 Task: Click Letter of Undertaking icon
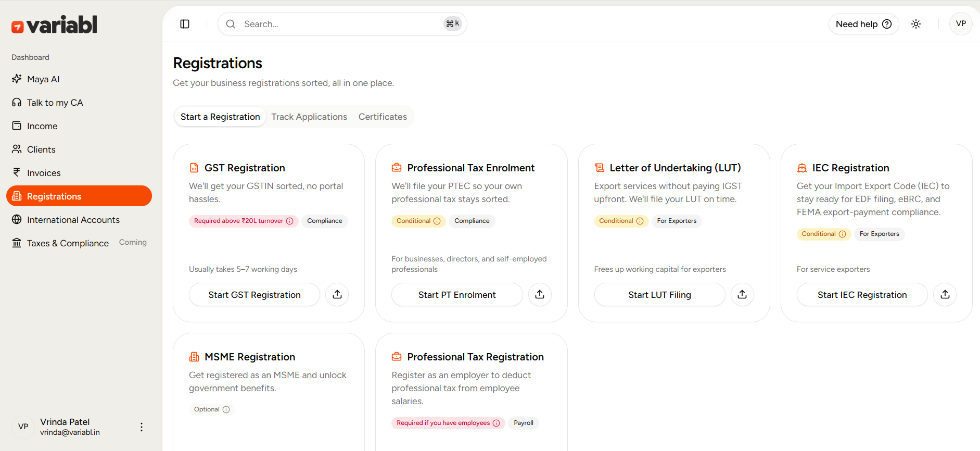coord(600,168)
